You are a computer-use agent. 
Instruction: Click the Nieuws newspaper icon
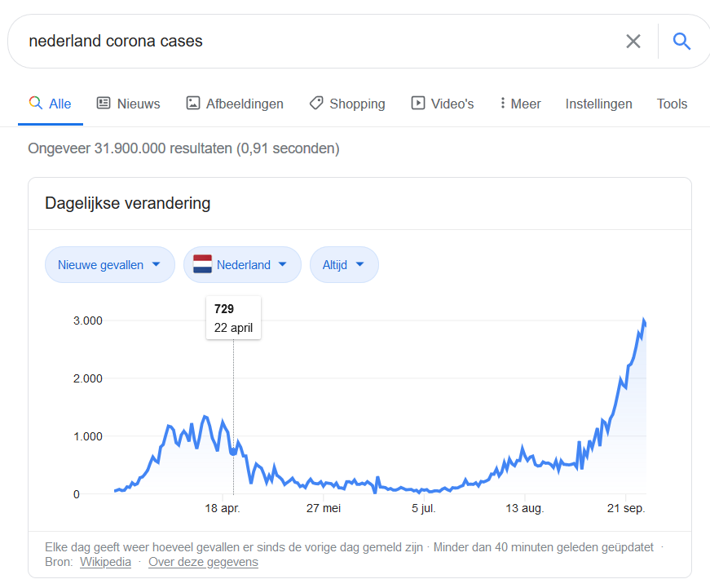(x=104, y=104)
